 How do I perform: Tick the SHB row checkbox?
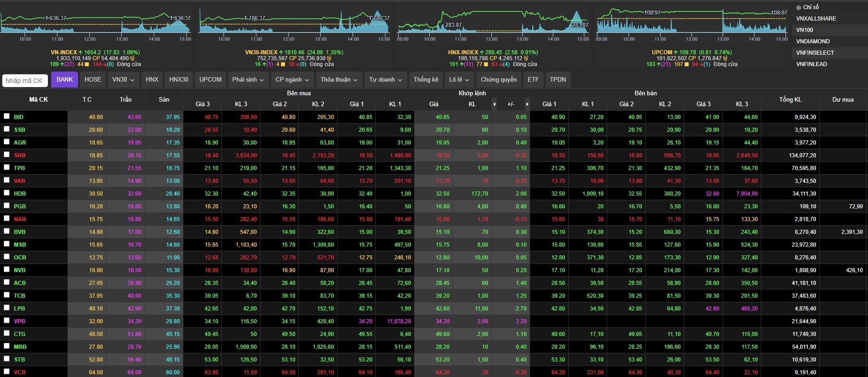[x=6, y=155]
